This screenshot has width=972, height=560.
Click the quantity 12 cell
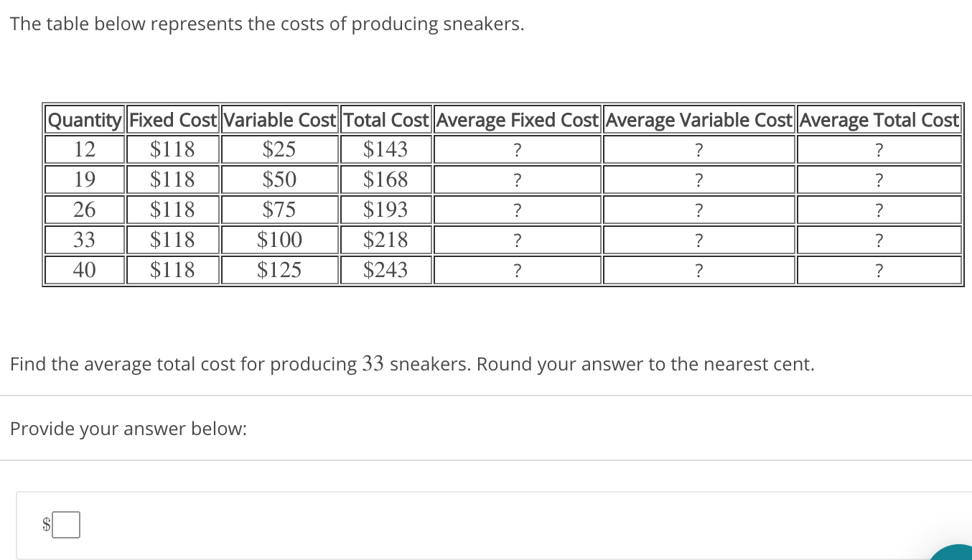(85, 149)
